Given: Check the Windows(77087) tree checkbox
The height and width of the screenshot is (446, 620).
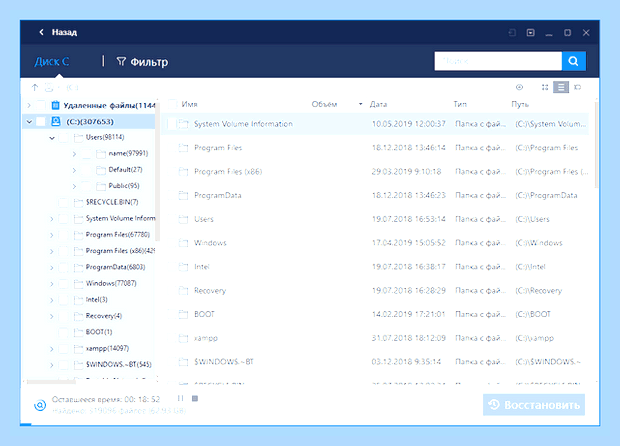Looking at the screenshot, I should click(63, 283).
